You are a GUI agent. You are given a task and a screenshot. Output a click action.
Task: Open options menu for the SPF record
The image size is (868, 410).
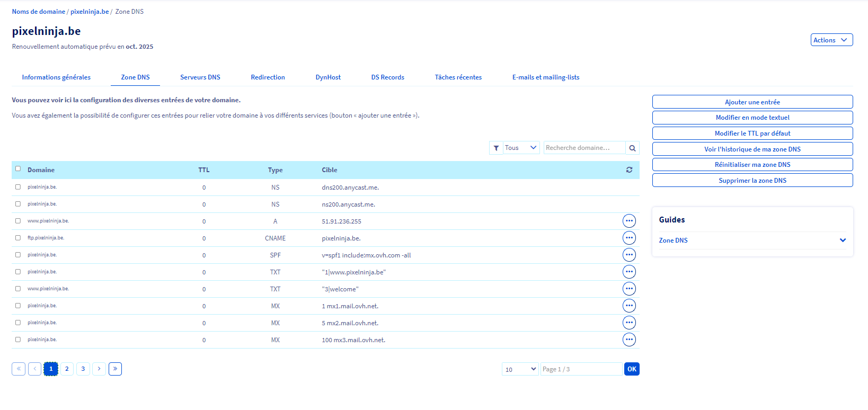tap(629, 255)
